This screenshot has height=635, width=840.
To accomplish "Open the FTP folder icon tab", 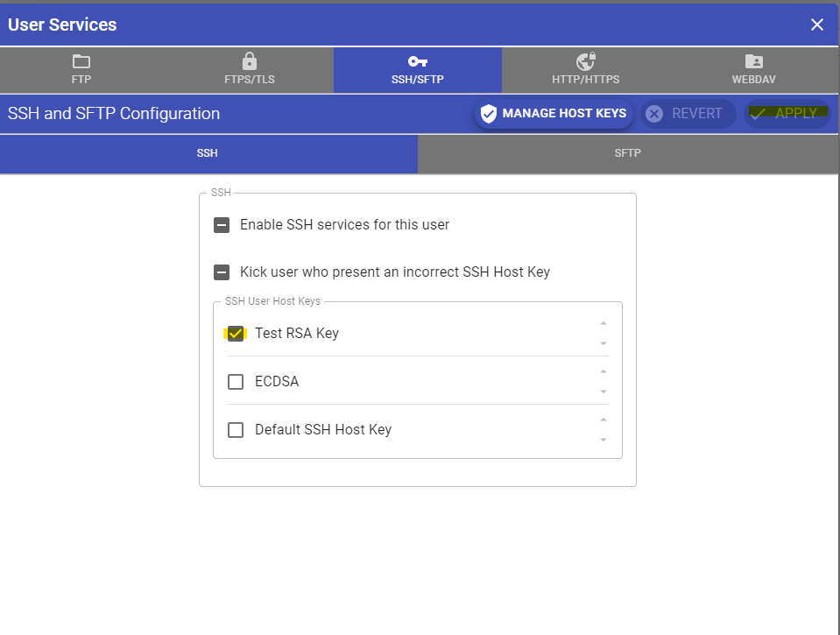I will point(81,61).
